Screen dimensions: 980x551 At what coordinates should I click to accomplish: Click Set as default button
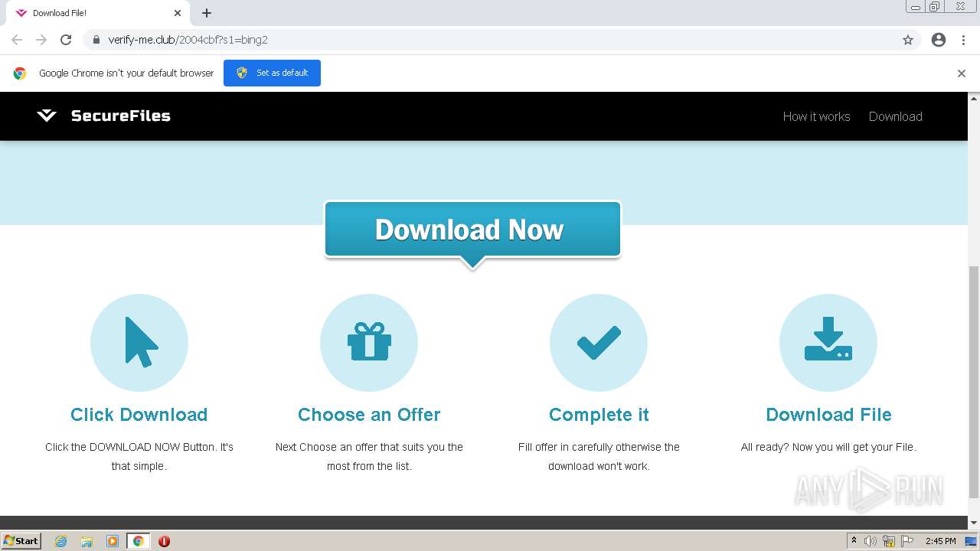click(x=272, y=73)
